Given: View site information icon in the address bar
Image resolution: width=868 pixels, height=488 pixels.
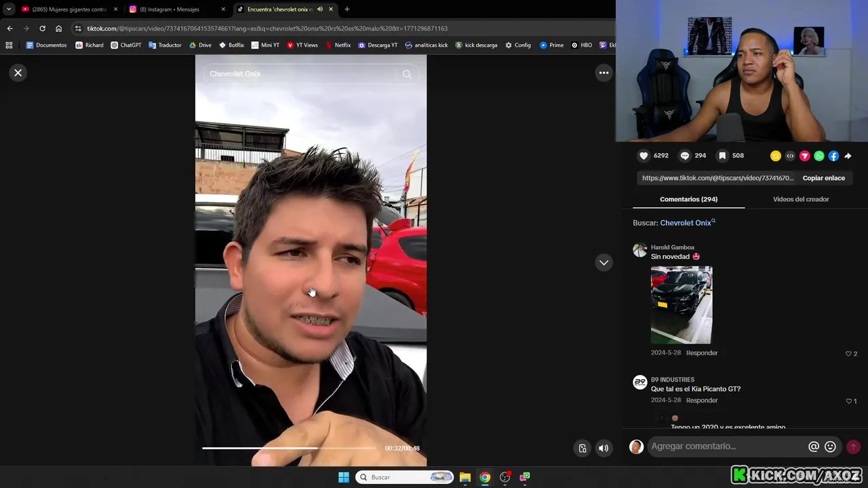Looking at the screenshot, I should [78, 28].
